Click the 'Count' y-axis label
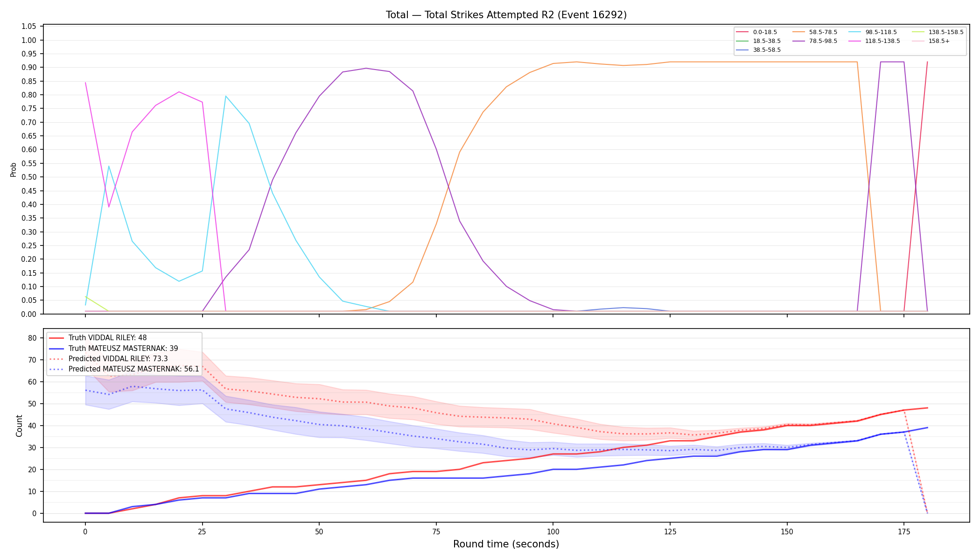This screenshot has height=560, width=980. tap(19, 426)
